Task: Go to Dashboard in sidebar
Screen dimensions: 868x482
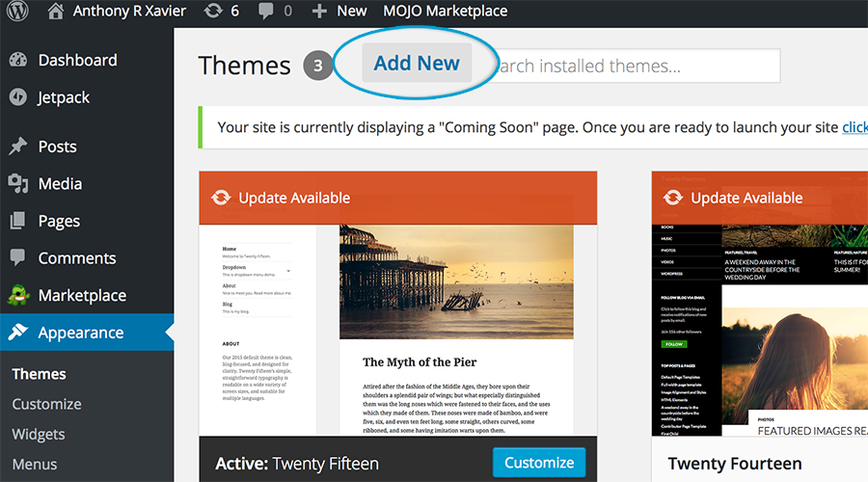Action: 77,60
